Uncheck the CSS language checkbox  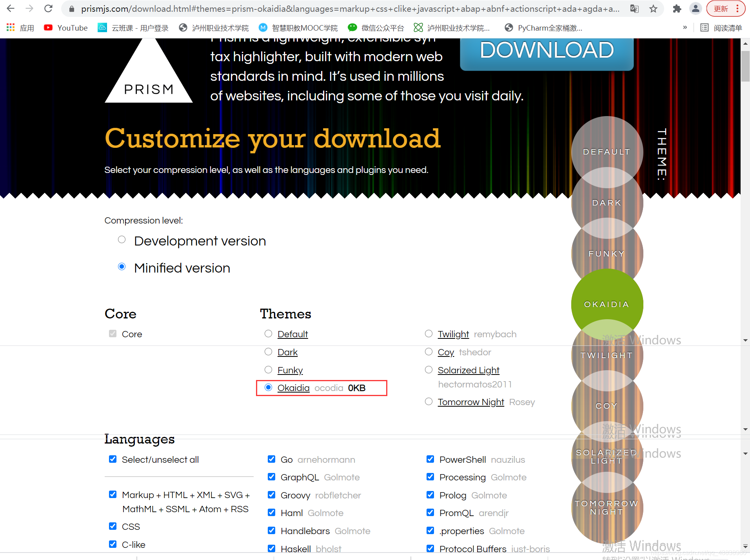pos(113,526)
